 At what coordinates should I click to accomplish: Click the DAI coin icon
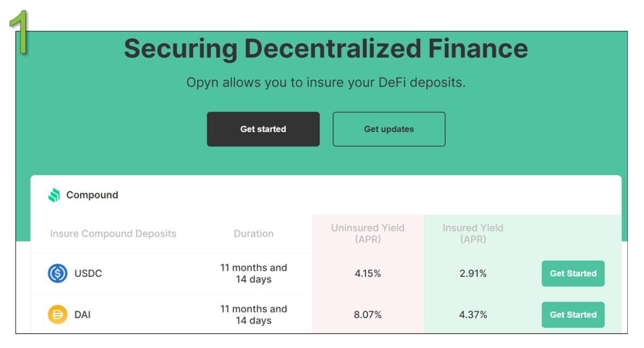coord(58,315)
